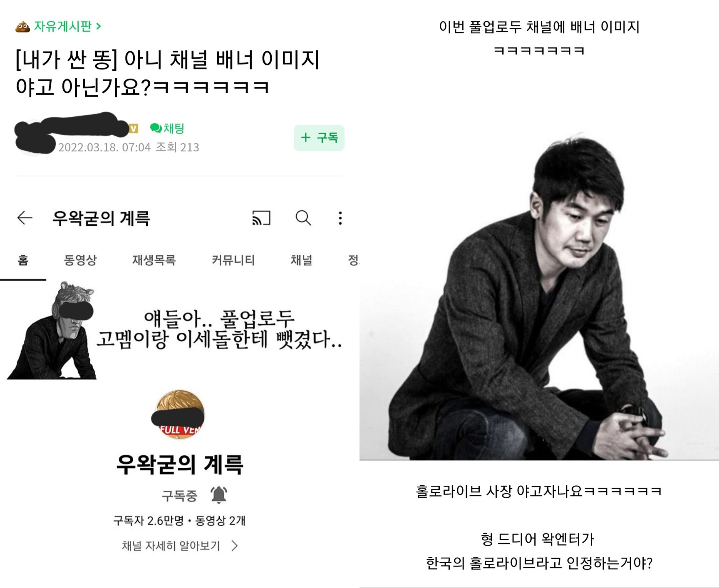Open the green 채팅 chat bubble

(167, 128)
